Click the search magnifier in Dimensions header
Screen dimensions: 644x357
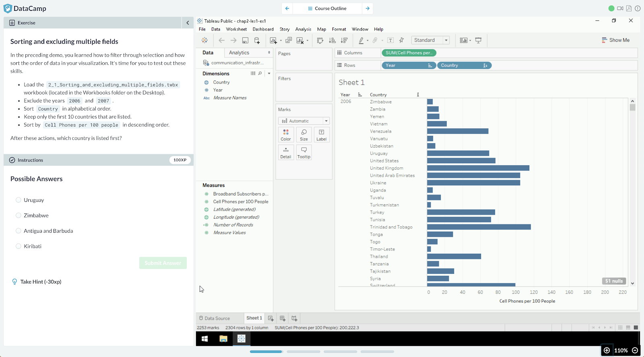click(x=260, y=73)
